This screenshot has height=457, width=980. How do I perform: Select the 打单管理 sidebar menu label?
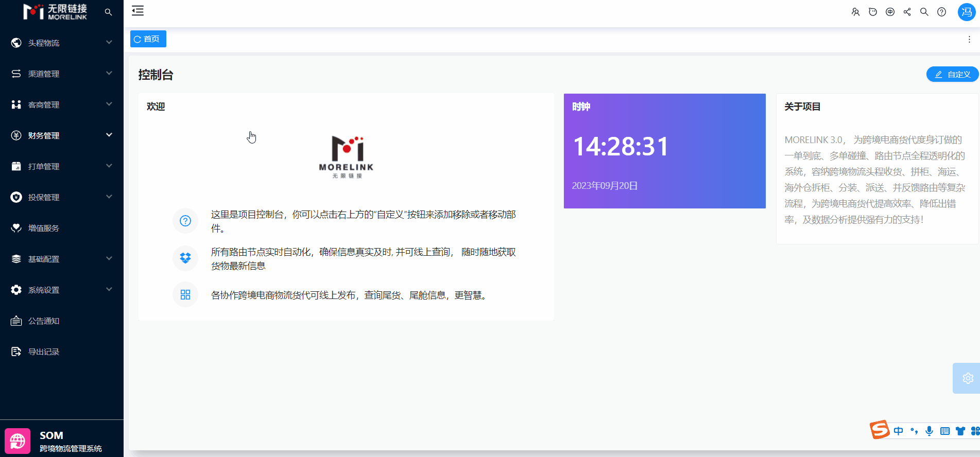(44, 166)
